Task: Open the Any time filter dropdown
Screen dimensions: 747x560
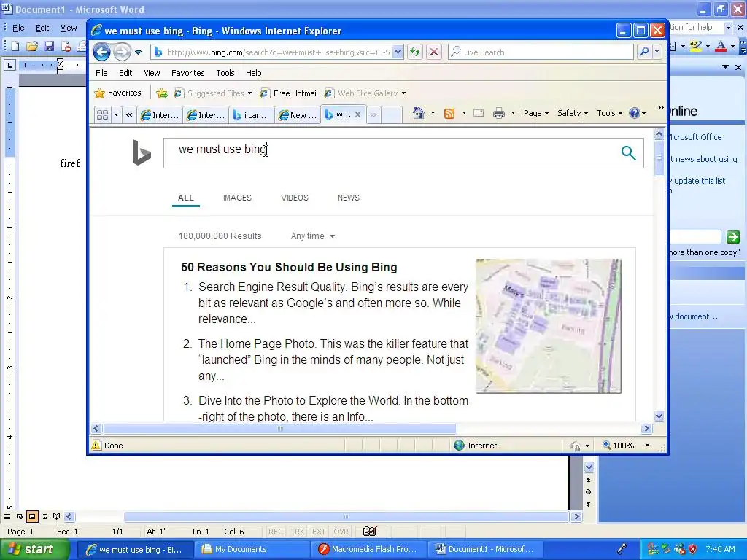Action: [x=312, y=236]
